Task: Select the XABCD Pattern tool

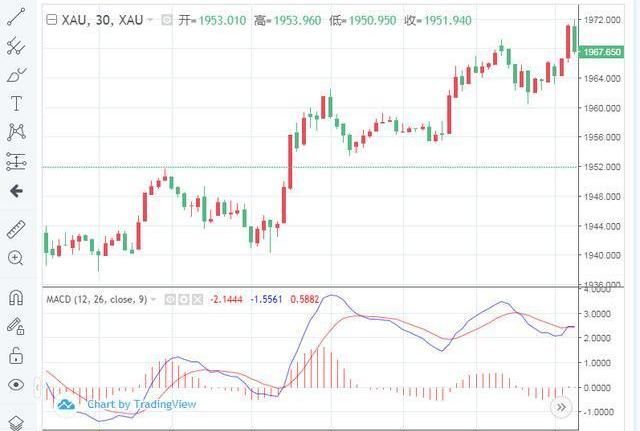Action: [16, 132]
